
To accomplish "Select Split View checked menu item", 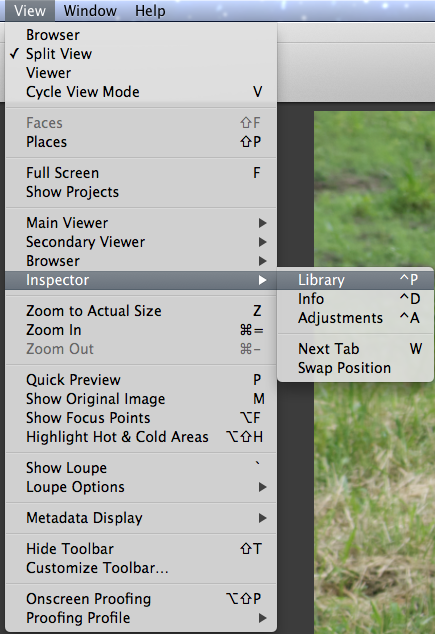I will point(141,54).
